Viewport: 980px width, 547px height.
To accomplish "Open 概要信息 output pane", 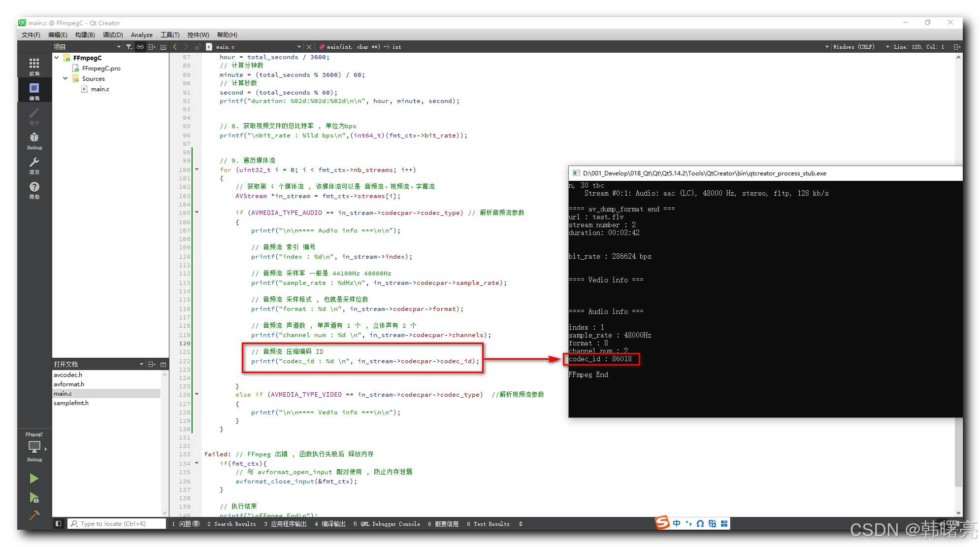I will coord(443,524).
